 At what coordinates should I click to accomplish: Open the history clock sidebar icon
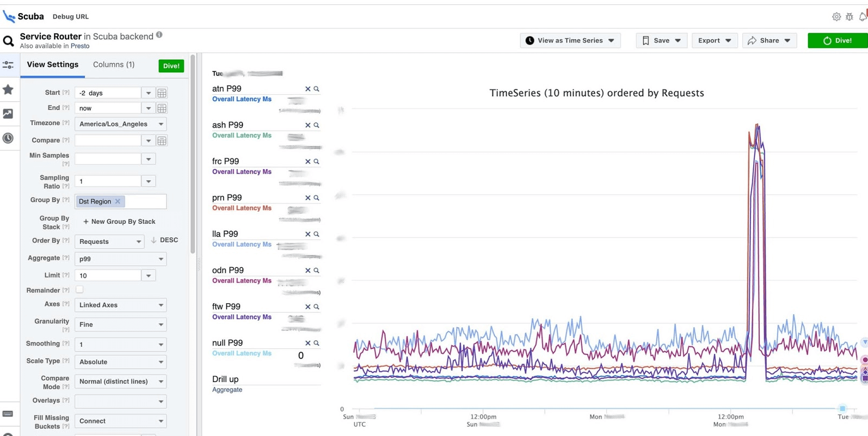[x=8, y=138]
